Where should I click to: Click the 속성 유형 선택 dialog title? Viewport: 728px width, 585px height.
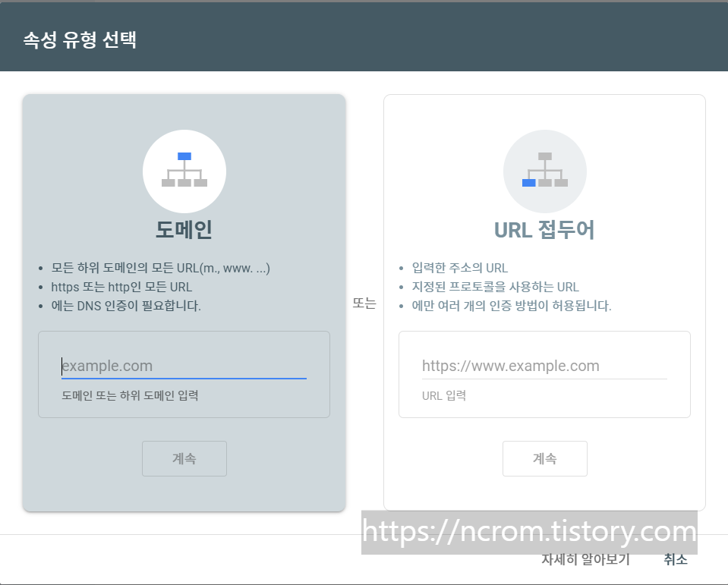click(80, 39)
